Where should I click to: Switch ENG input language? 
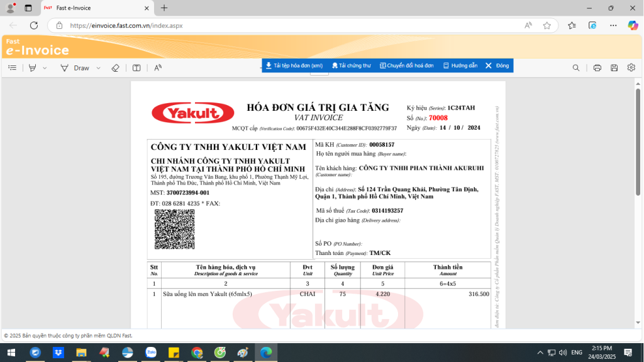(577, 353)
